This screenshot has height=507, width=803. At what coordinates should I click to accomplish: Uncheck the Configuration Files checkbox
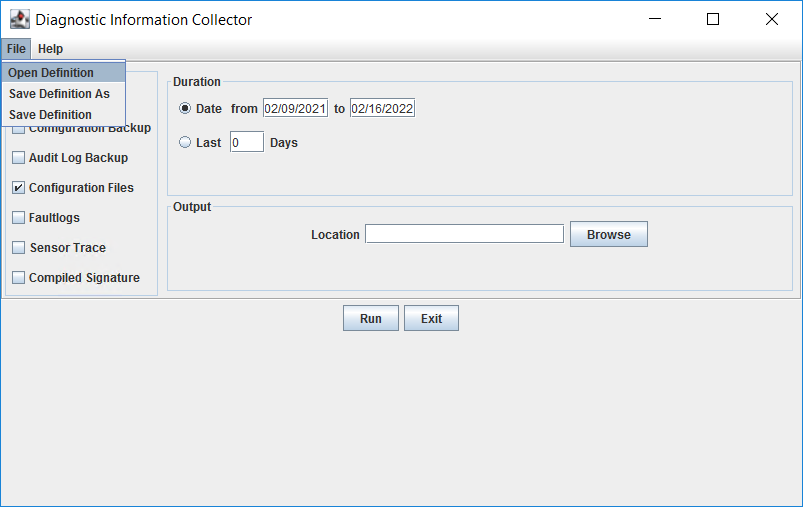pyautogui.click(x=18, y=187)
